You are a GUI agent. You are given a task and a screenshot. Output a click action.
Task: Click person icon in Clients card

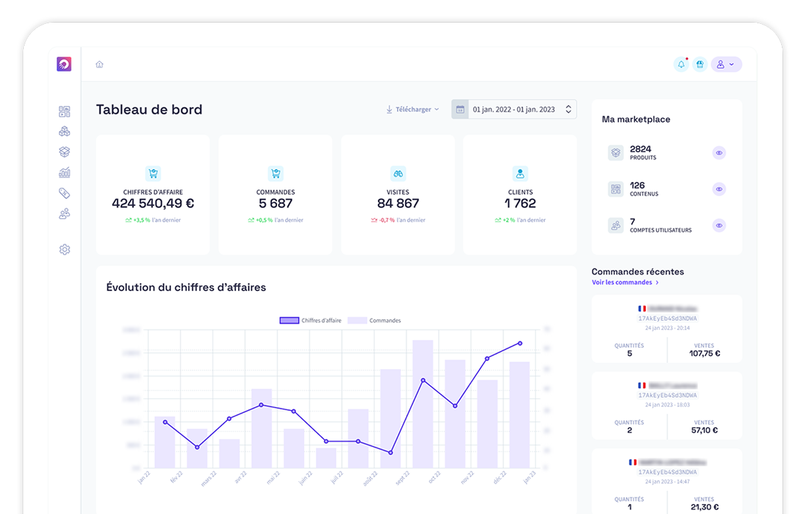(520, 174)
